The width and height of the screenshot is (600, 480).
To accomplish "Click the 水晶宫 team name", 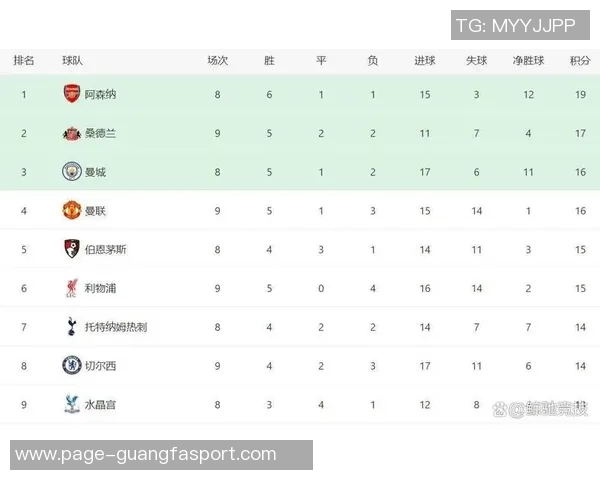I will click(x=100, y=405).
